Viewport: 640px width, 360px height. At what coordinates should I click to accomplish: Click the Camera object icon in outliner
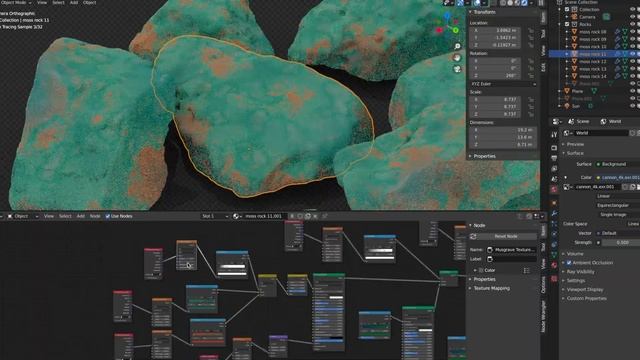[574, 17]
